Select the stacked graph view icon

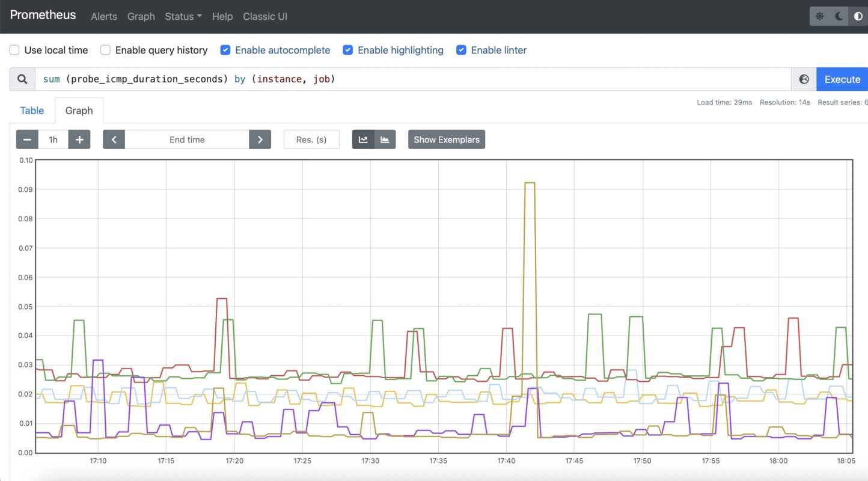pos(385,139)
